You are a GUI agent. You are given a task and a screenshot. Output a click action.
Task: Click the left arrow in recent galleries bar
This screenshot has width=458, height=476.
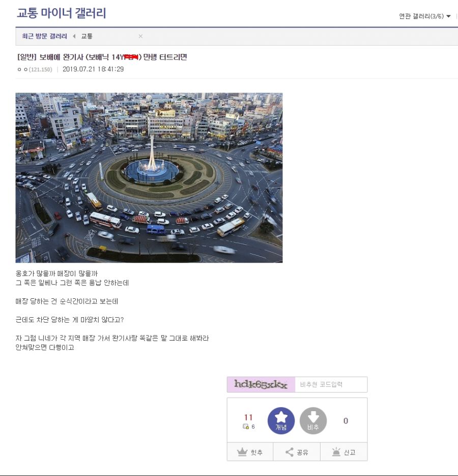coord(74,36)
